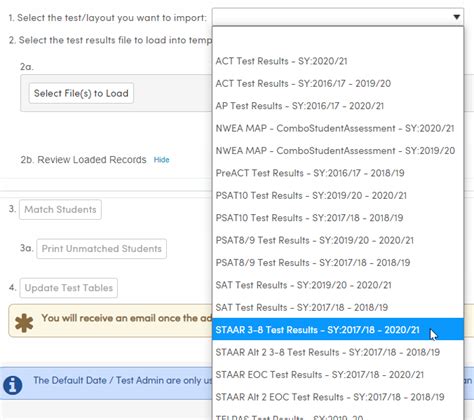Hide the Review Loaded Records section

pos(161,160)
